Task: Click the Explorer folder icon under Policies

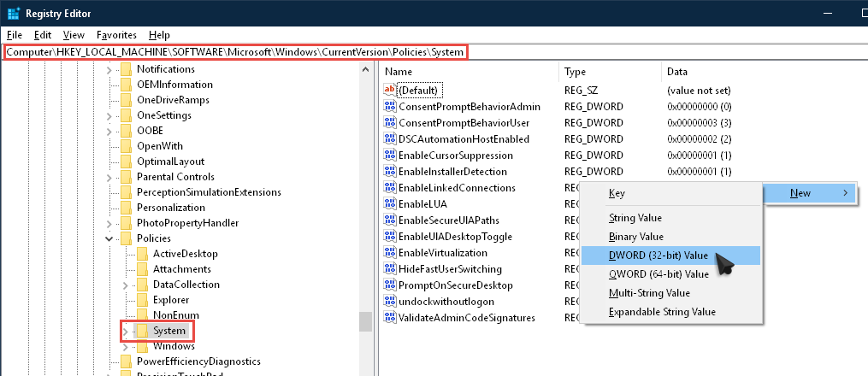Action: pos(142,300)
